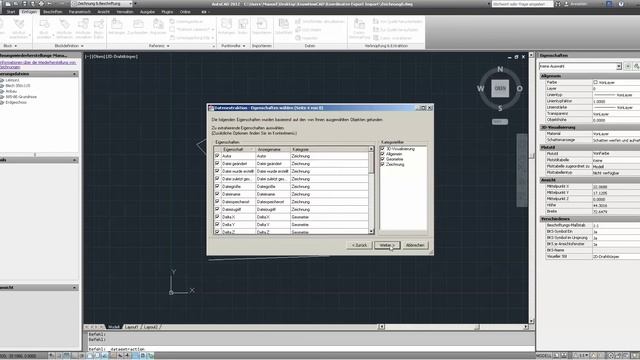Expand the Punktwolke ribbon panel
Screen dimensions: 640x360
(x=233, y=46)
